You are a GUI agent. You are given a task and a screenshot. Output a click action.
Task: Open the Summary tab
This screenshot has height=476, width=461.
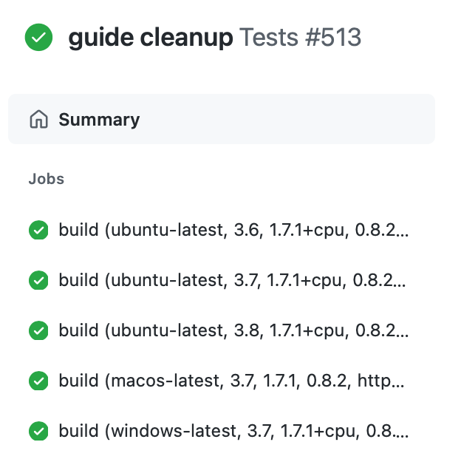[222, 119]
